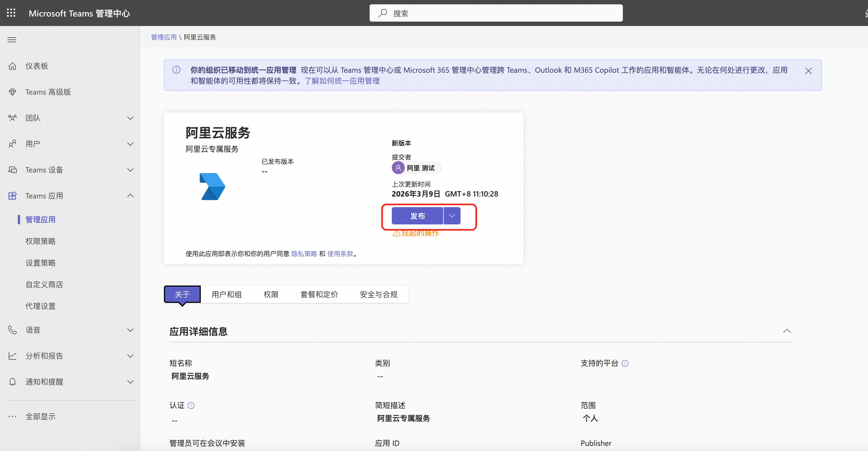Image resolution: width=868 pixels, height=451 pixels.
Task: Open the app launcher waffle icon
Action: click(x=11, y=13)
